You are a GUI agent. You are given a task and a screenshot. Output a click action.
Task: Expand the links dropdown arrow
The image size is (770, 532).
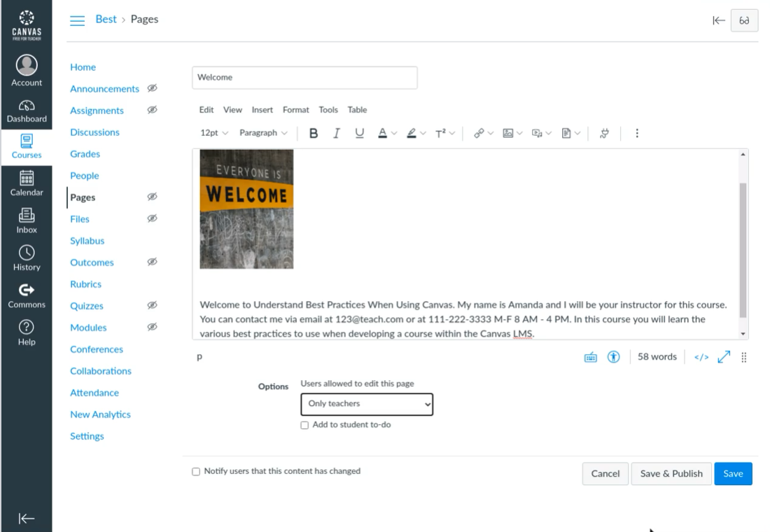click(491, 133)
